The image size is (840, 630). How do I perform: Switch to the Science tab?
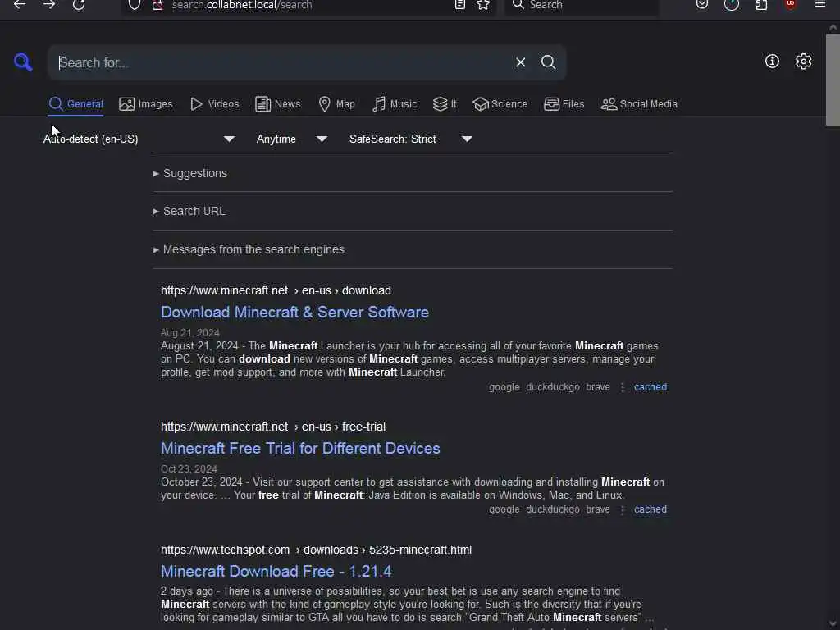(x=500, y=104)
